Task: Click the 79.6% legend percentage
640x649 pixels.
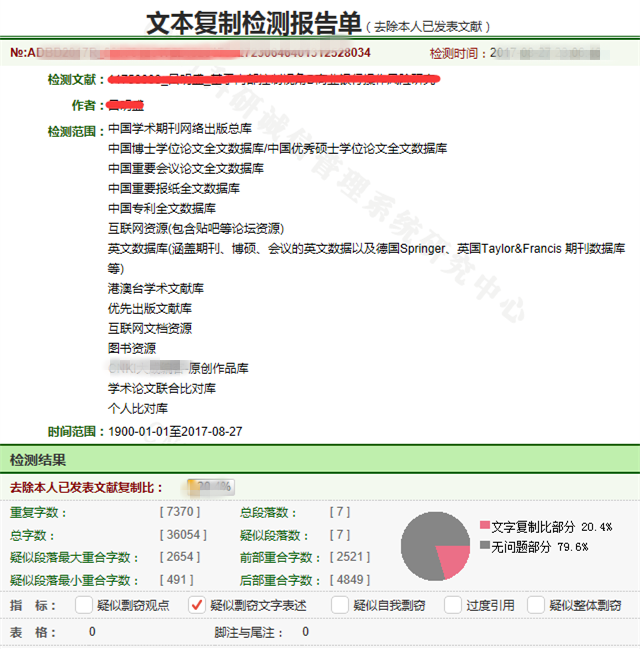Action: tap(573, 547)
